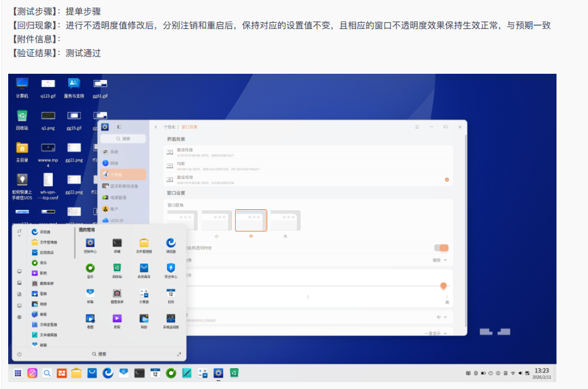588x389 pixels.
Task: Open the terminal icon on the taskbar
Action: pyautogui.click(x=139, y=373)
